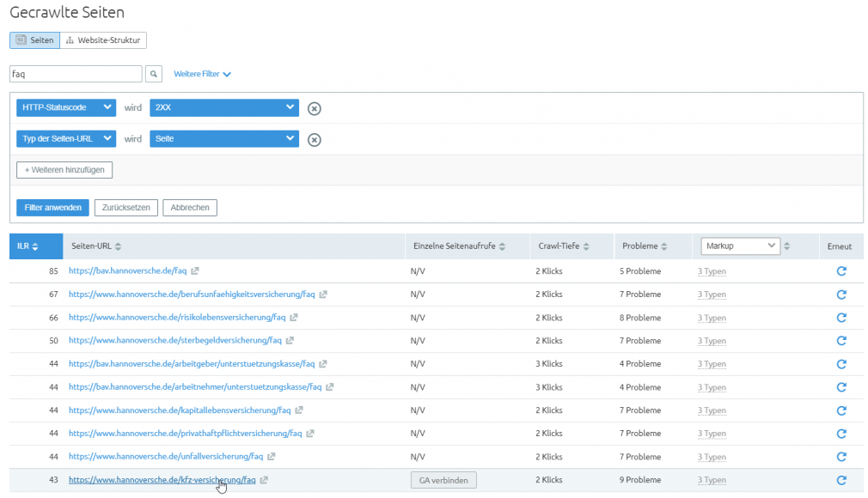
Task: Open the kfz-versicherung/faq URL link
Action: [162, 480]
